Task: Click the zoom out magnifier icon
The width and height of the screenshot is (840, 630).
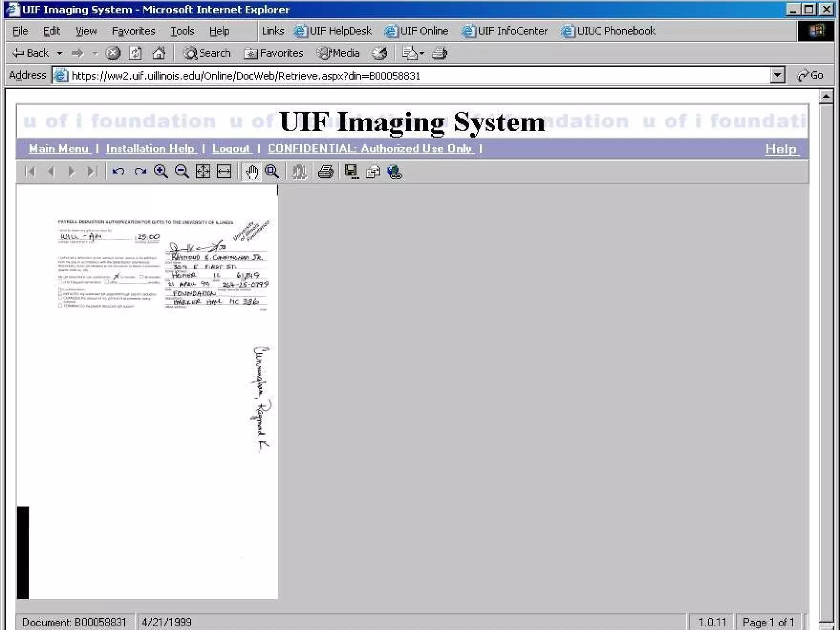Action: (x=182, y=171)
